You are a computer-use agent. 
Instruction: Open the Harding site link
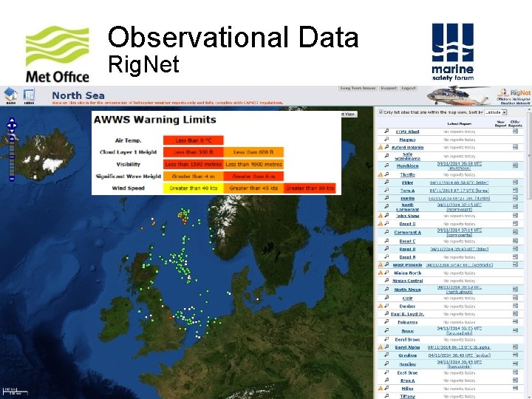407,364
